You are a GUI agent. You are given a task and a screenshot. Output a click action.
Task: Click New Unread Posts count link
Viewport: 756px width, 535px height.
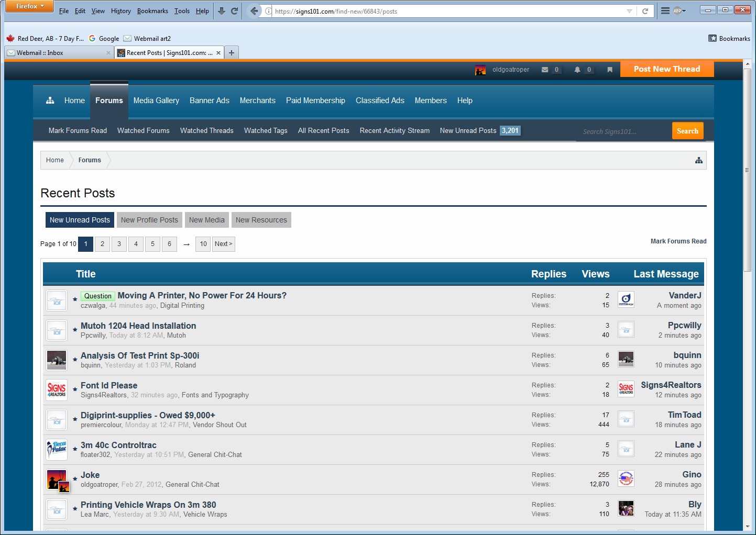coord(510,131)
